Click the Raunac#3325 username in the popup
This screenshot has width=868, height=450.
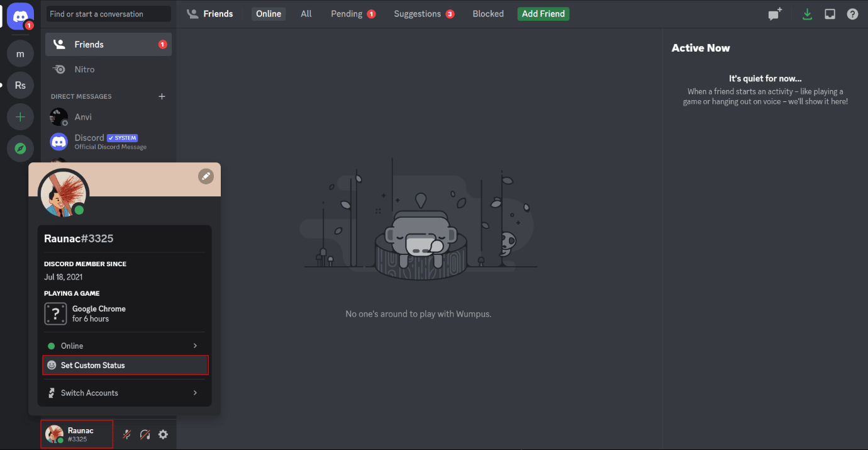click(x=79, y=239)
